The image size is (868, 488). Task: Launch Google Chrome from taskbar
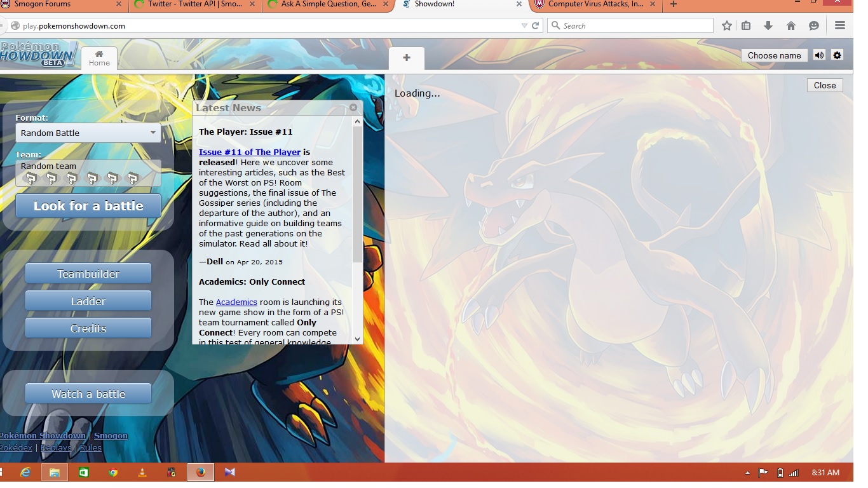pyautogui.click(x=113, y=472)
